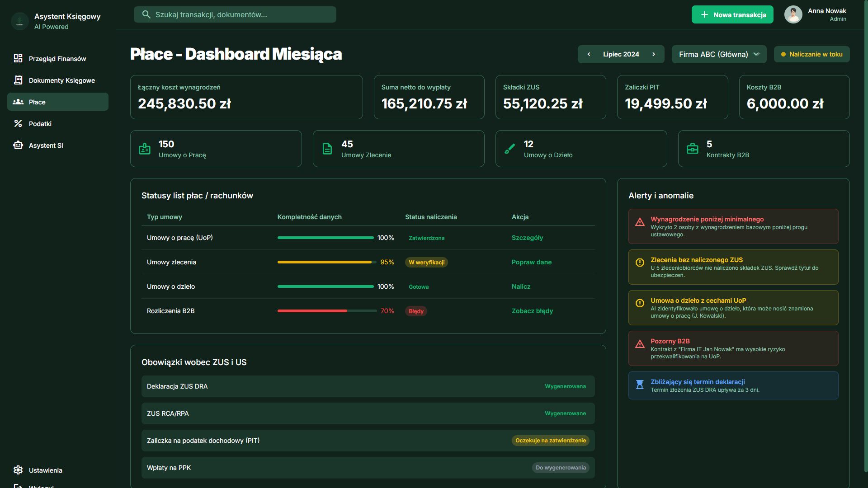Click the Umowy Zlecenie document icon
Screen dimensions: 868x488
(x=327, y=149)
